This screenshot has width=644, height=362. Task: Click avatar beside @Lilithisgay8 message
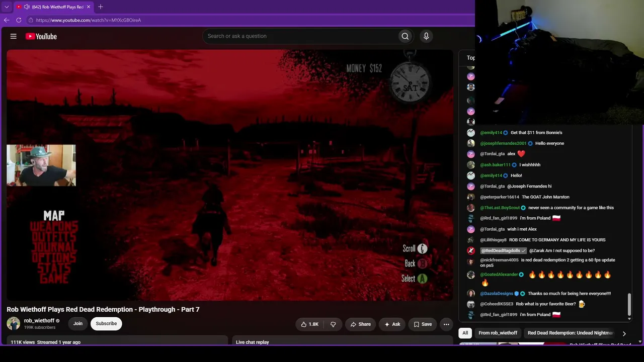point(471,240)
